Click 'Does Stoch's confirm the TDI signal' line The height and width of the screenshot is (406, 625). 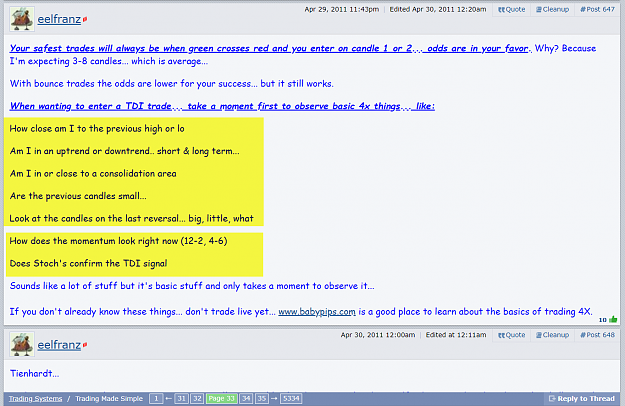click(x=88, y=263)
